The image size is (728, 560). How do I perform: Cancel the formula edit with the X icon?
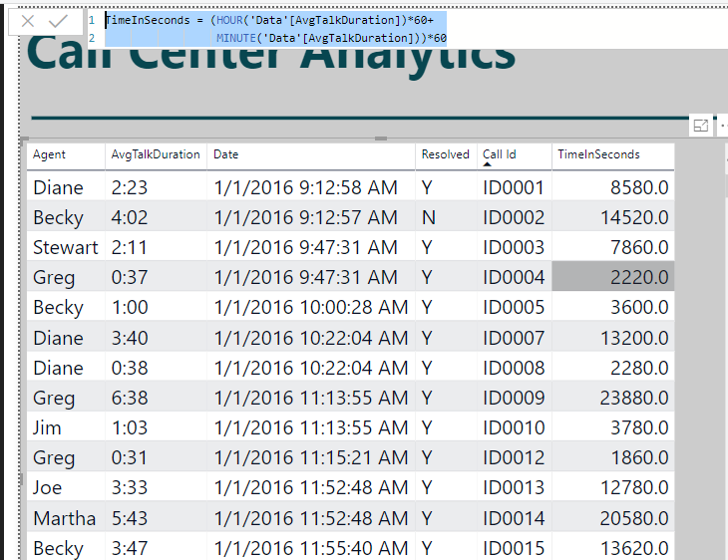coord(28,21)
